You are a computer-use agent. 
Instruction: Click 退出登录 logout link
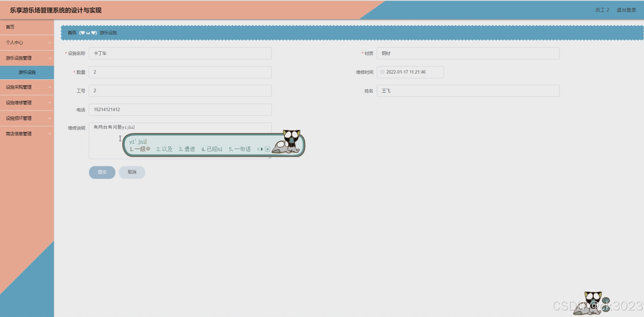click(626, 10)
